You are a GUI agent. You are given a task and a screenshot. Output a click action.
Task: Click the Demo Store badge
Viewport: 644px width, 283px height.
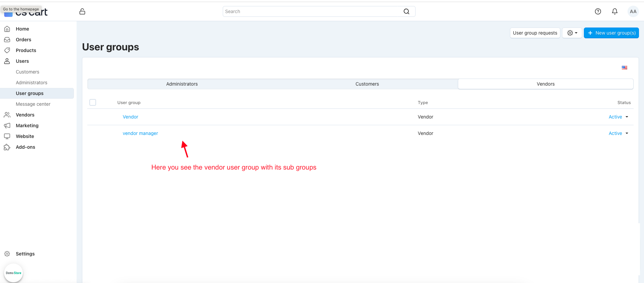pyautogui.click(x=13, y=273)
